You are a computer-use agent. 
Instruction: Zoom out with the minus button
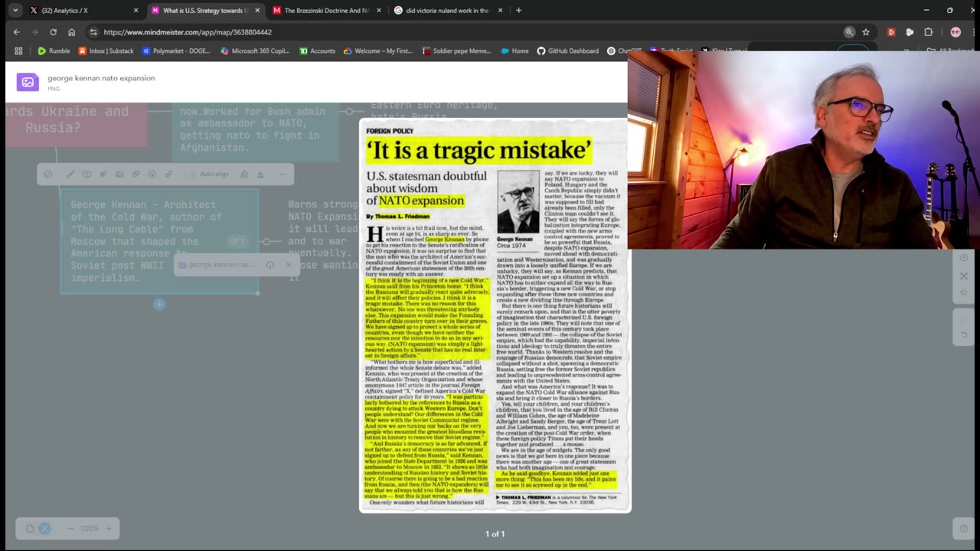(70, 528)
